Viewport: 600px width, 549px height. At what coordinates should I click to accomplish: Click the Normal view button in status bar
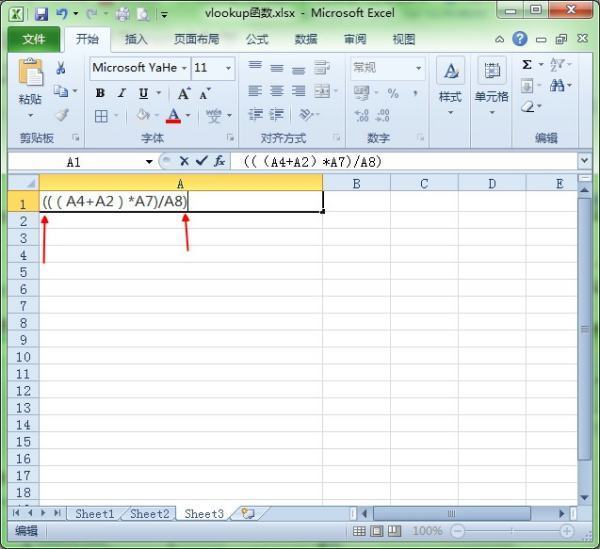tap(359, 531)
